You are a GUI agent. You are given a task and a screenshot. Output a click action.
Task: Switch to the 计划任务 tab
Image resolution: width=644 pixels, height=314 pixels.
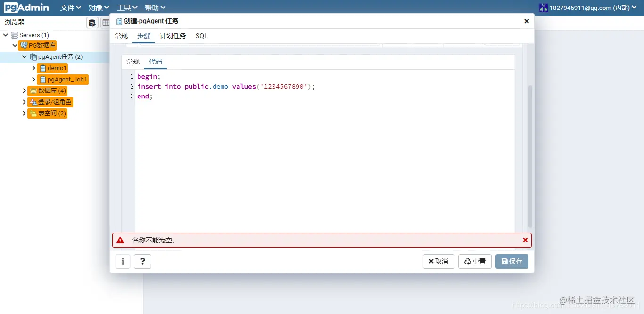pos(173,36)
